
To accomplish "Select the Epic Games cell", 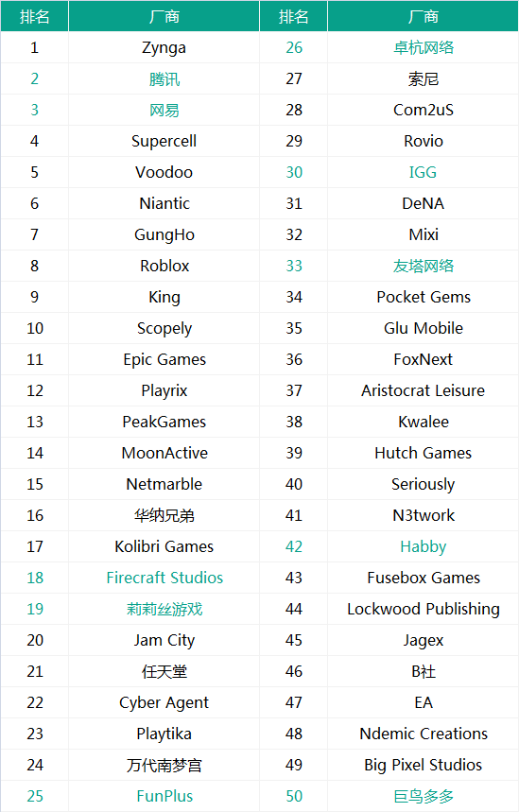I will coord(164,359).
